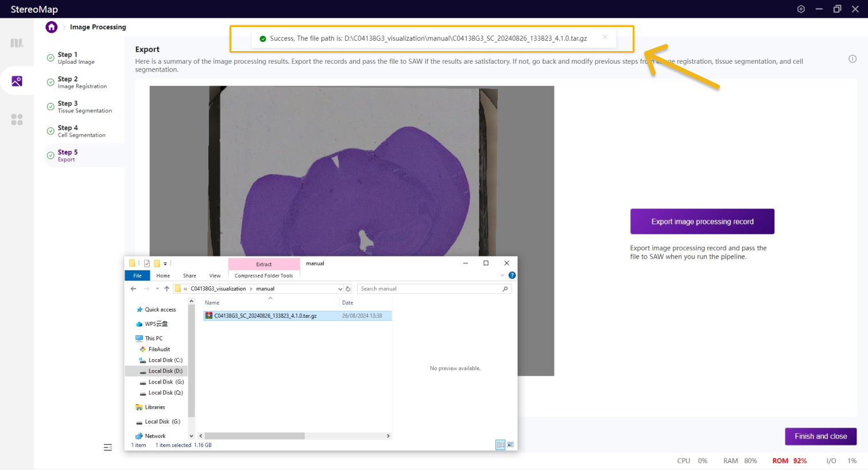Click the info icon beside Export description

coord(852,59)
